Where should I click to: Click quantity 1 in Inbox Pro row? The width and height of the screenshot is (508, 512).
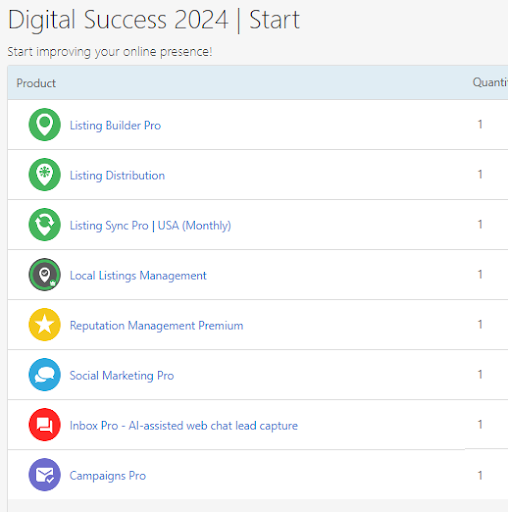pyautogui.click(x=480, y=424)
